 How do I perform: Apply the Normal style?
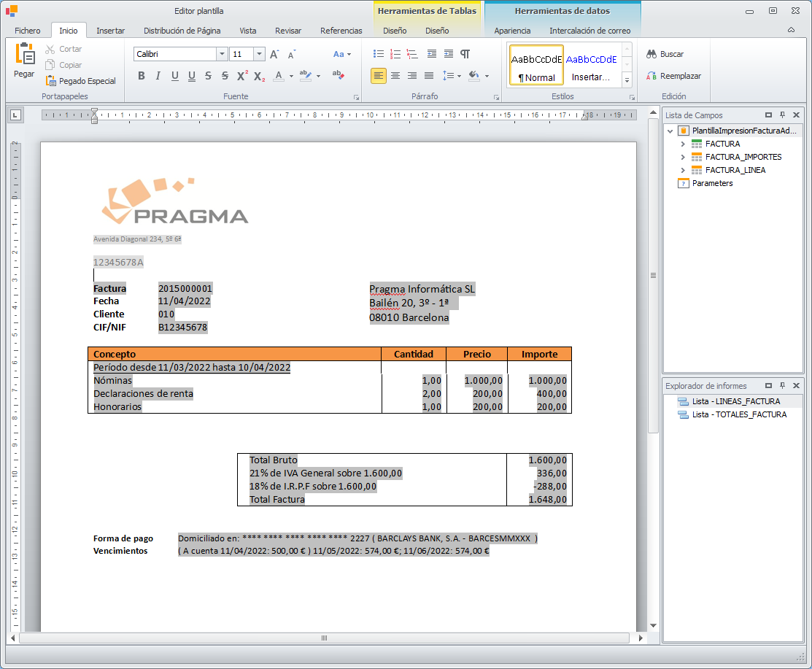[536, 65]
